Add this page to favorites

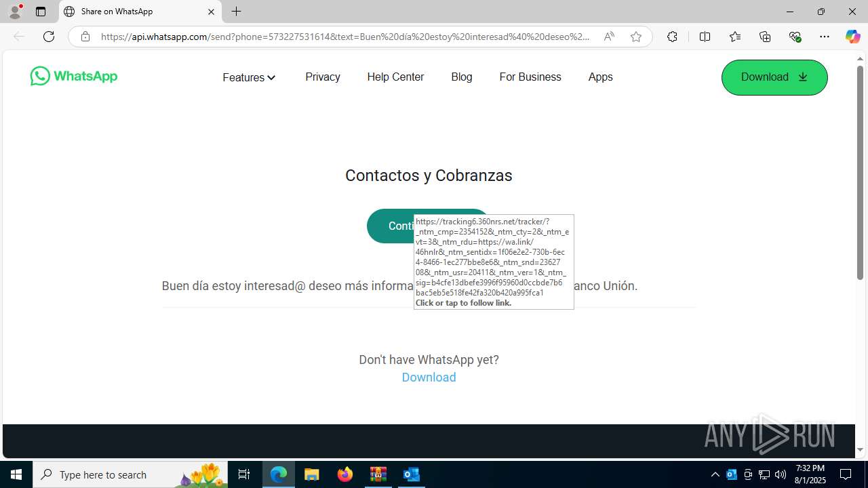[x=635, y=37]
